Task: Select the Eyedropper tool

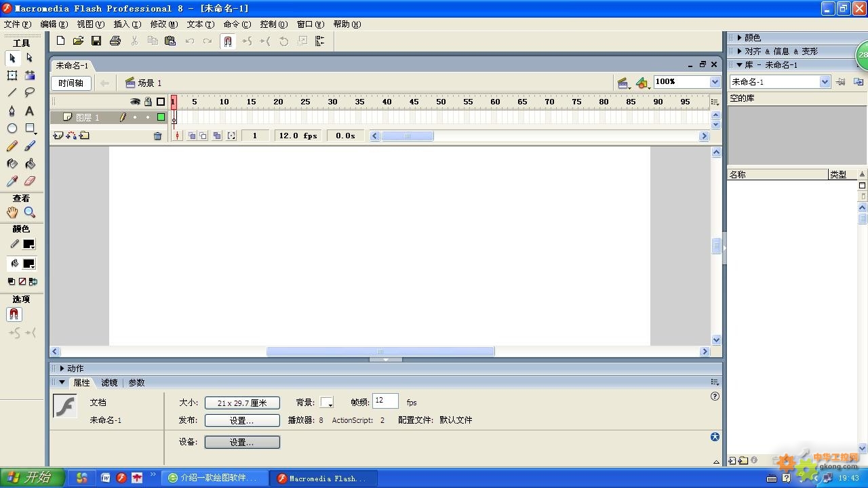Action: click(x=12, y=181)
